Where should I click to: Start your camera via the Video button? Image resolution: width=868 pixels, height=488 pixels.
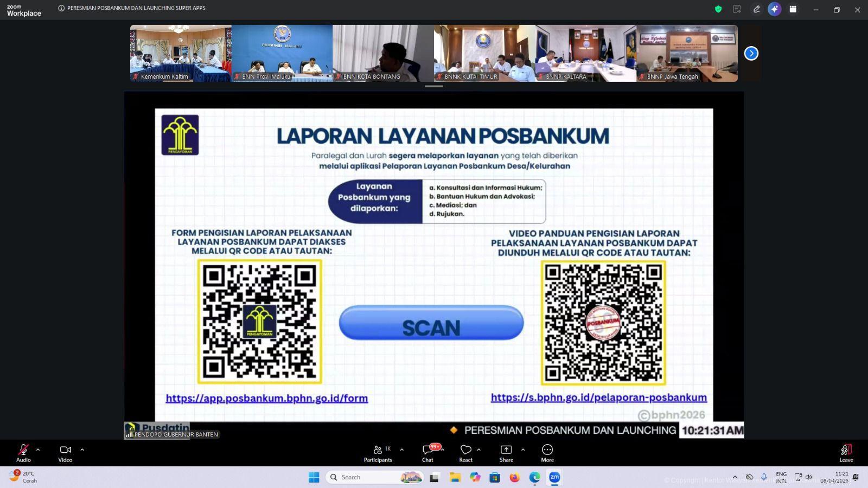tap(65, 452)
